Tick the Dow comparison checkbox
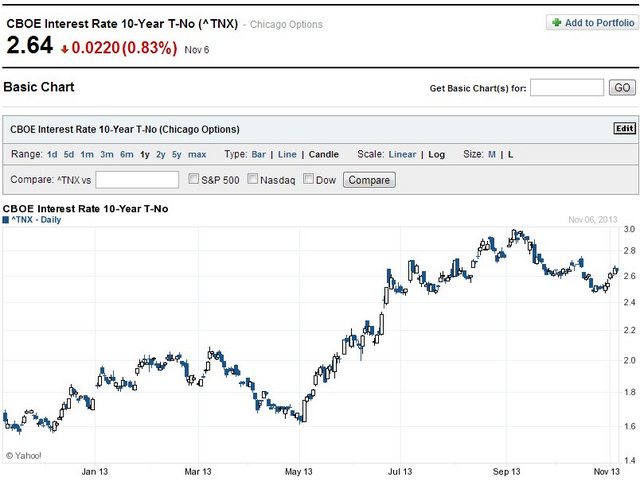 (x=309, y=179)
